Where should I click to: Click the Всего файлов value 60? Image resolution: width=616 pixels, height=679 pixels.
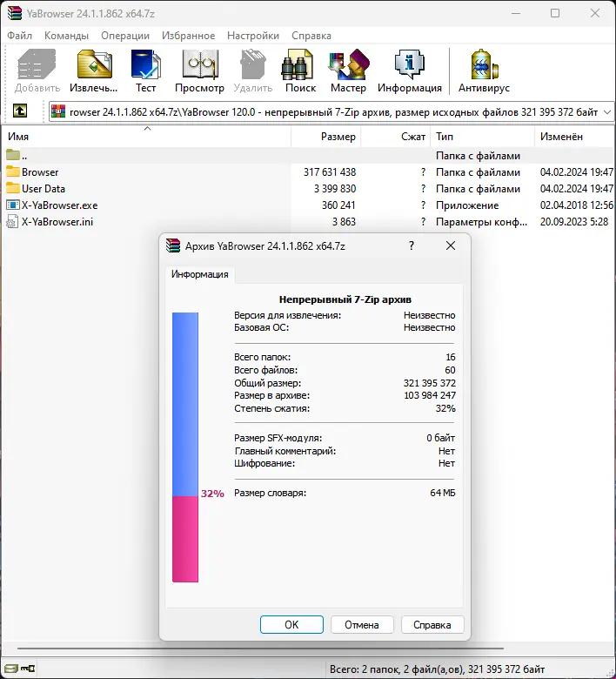450,370
